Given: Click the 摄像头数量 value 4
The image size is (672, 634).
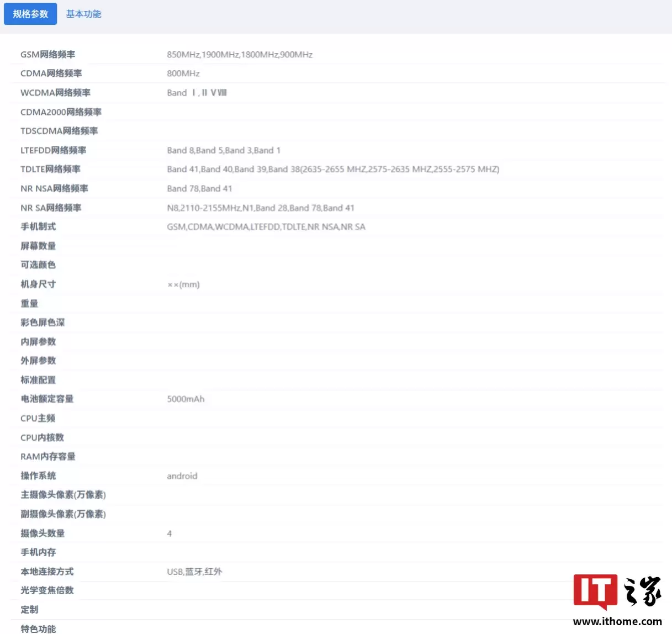Looking at the screenshot, I should pos(170,533).
